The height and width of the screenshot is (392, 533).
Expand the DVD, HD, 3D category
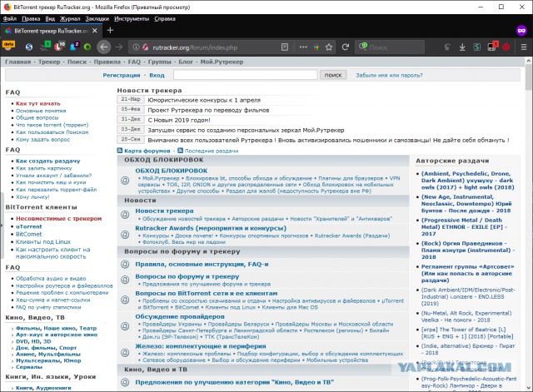pos(33,341)
